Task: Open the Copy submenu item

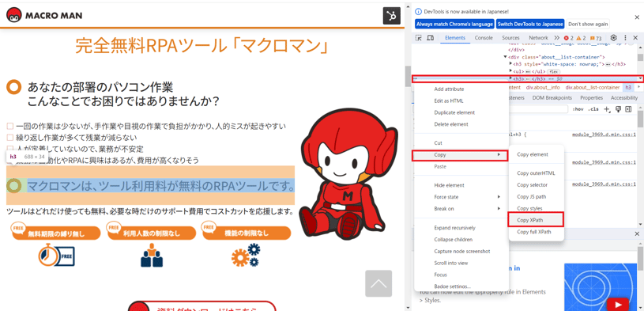Action: pyautogui.click(x=460, y=155)
